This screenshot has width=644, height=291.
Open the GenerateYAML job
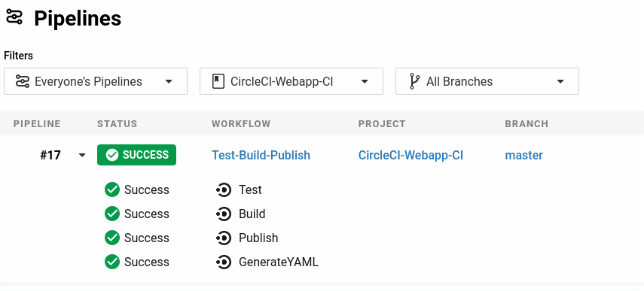[x=279, y=262]
